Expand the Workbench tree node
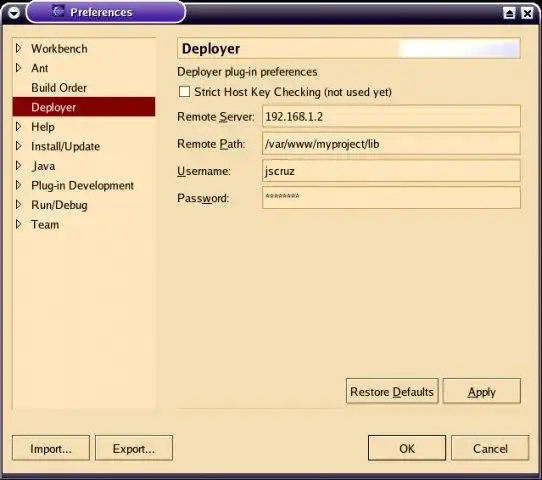Screen dimensions: 542x480 pos(19,48)
